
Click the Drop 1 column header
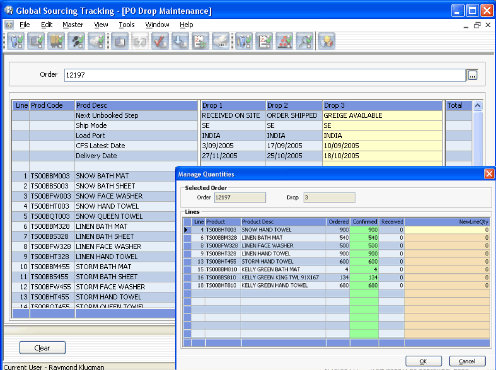pos(233,105)
